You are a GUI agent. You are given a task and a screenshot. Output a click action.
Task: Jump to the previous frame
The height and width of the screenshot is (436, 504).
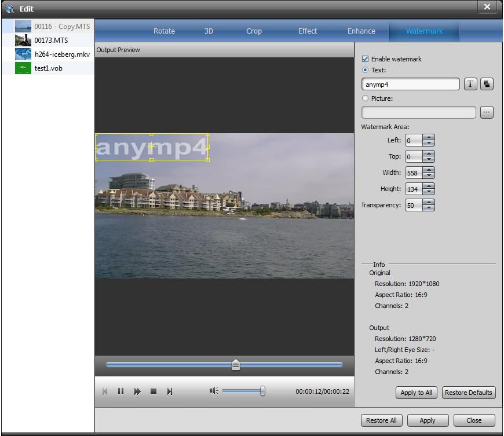[105, 391]
